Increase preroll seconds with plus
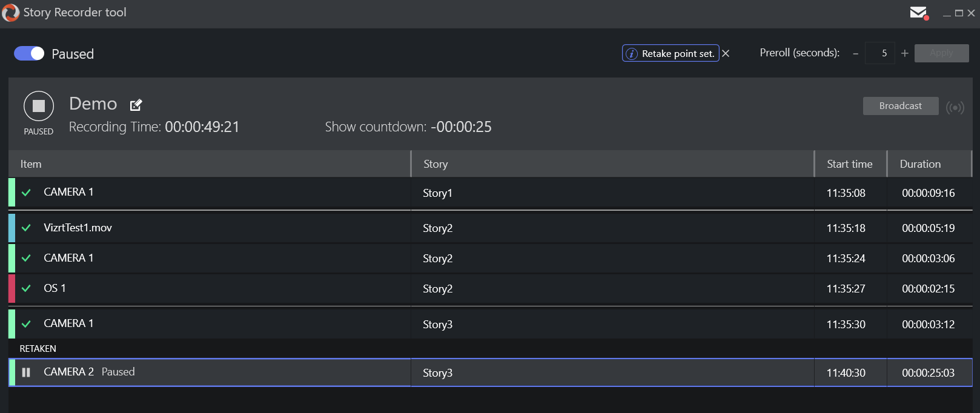The height and width of the screenshot is (413, 980). pyautogui.click(x=904, y=53)
